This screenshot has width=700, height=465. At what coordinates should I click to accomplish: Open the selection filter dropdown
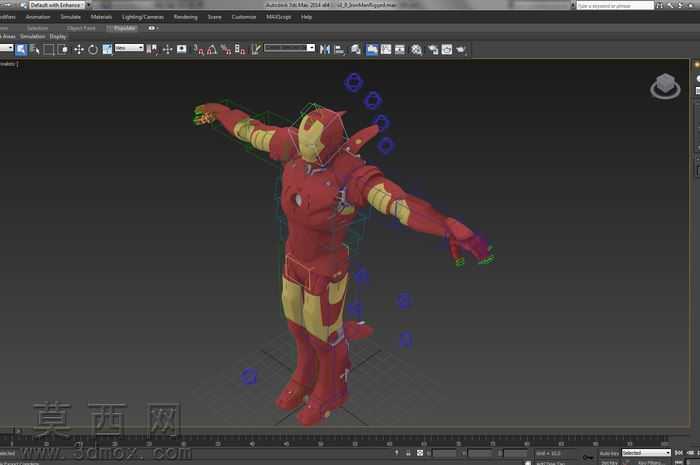[x=6, y=48]
